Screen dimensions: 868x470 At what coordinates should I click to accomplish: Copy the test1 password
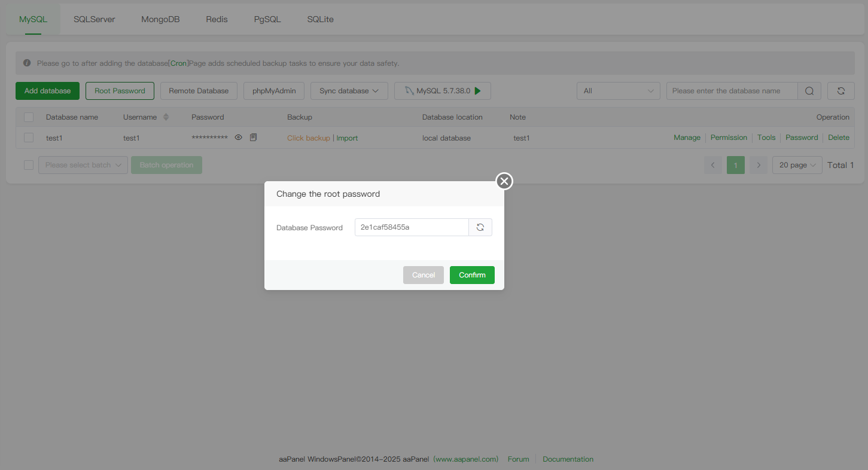253,138
